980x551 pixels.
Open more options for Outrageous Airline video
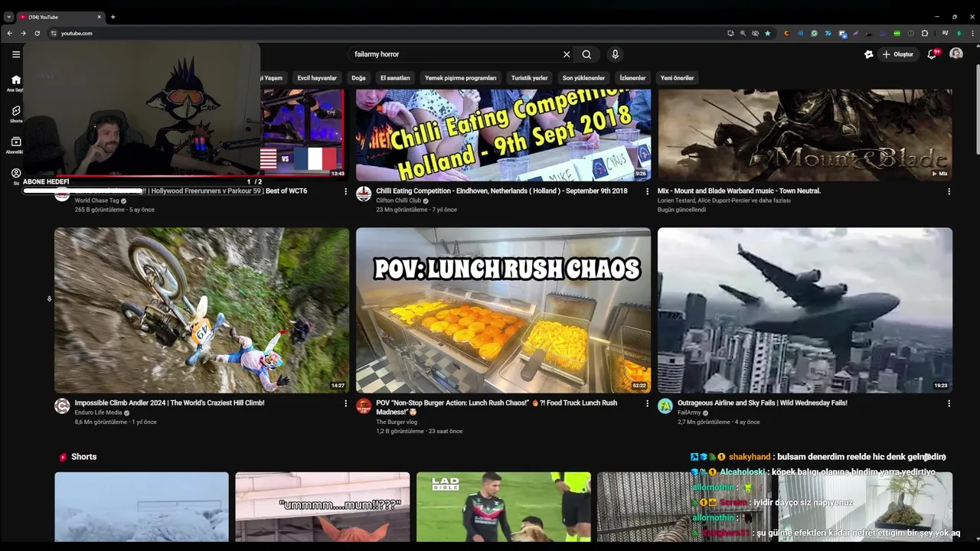pyautogui.click(x=949, y=403)
